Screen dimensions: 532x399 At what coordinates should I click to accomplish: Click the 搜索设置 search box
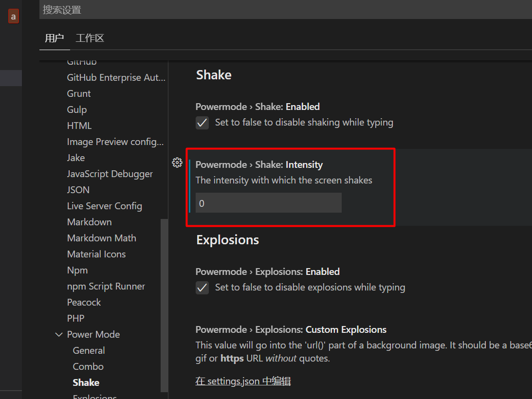click(x=282, y=10)
